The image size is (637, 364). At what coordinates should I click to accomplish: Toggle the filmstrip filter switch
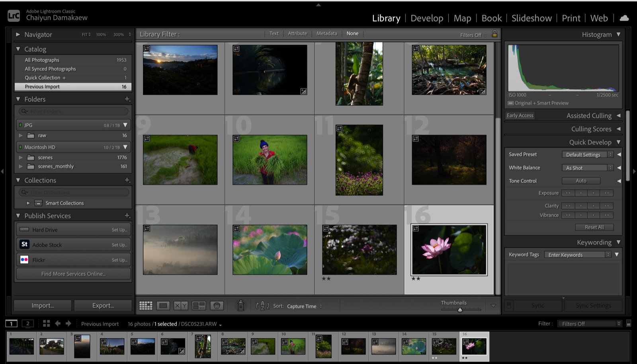(x=629, y=324)
